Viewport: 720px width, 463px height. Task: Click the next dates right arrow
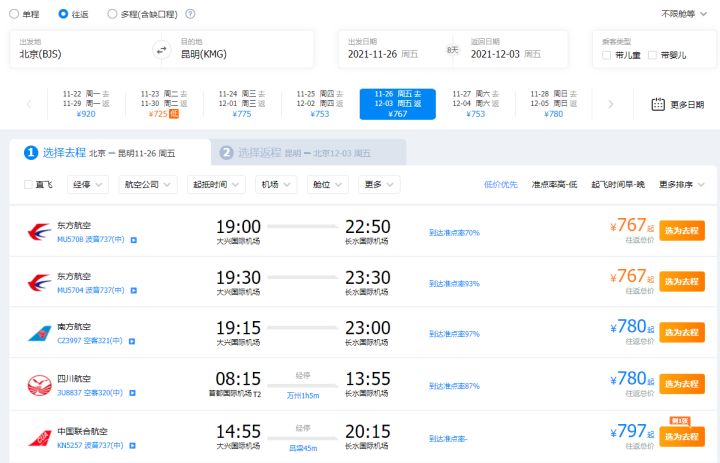(611, 104)
